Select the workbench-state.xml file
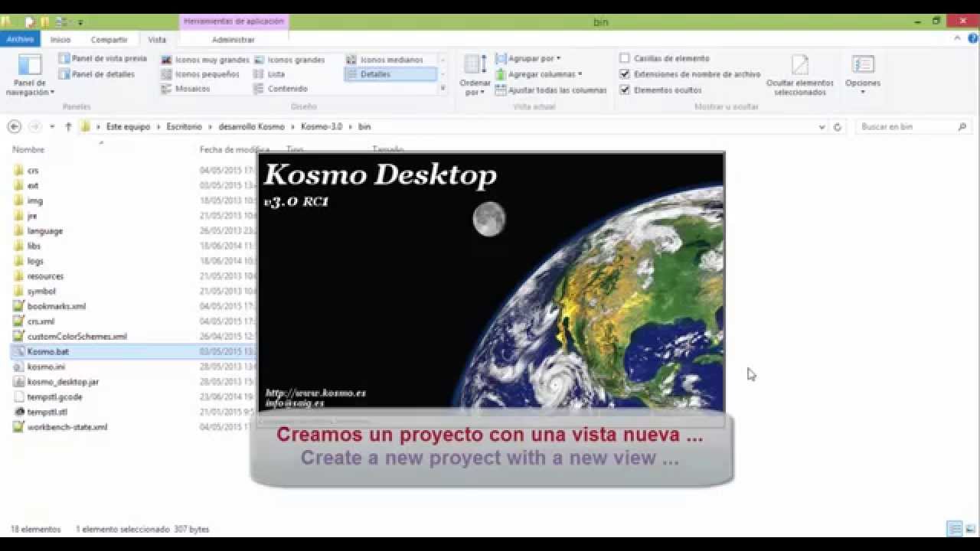 pos(67,427)
